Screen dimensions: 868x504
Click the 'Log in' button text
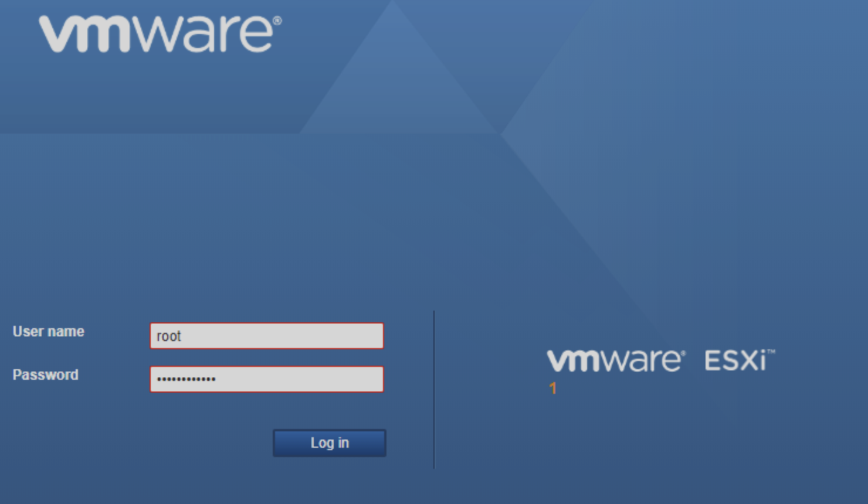tap(329, 443)
